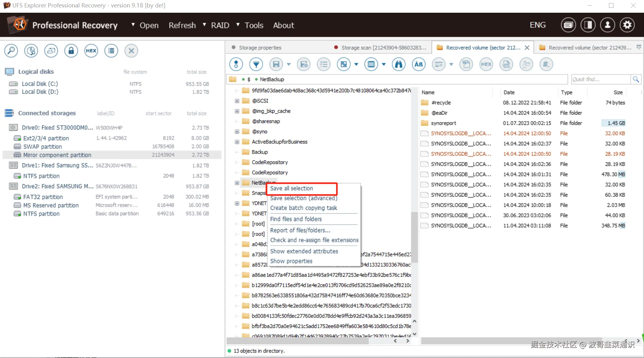Click the AB rename icon

click(x=419, y=64)
